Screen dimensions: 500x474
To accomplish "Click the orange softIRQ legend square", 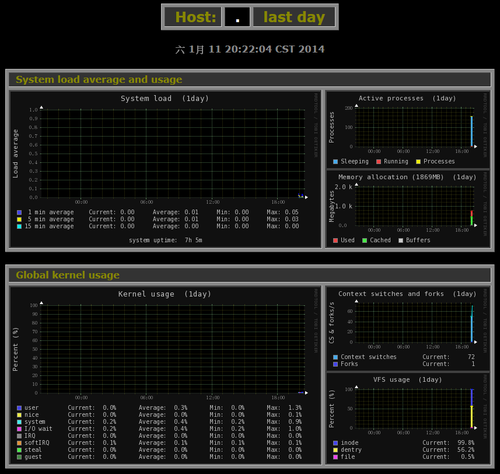I will (x=19, y=443).
